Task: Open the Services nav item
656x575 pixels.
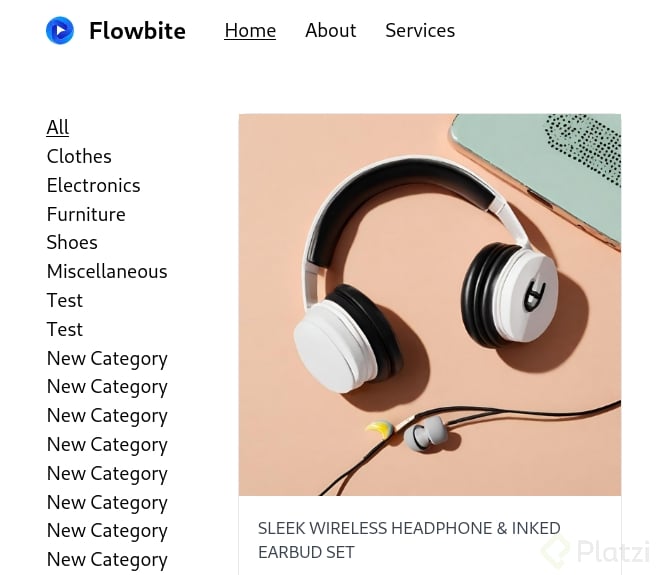Action: click(x=420, y=31)
